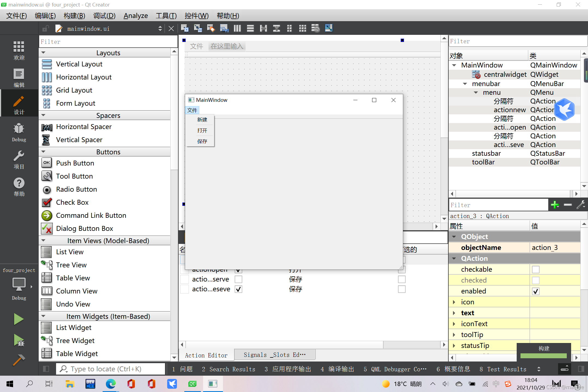Activate the Edit Tab Order icon
This screenshot has height=392, width=588.
point(224,28)
